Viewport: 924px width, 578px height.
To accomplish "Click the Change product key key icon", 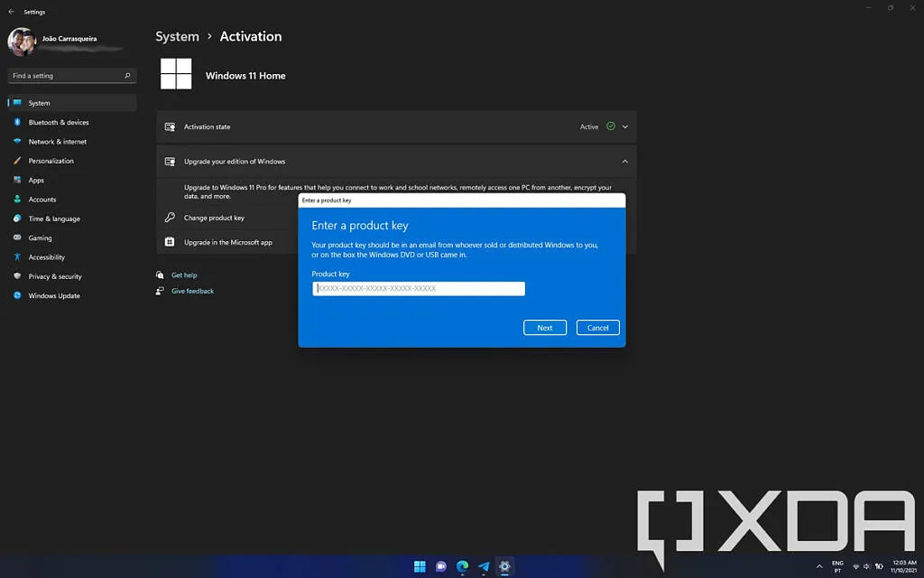I will (170, 218).
